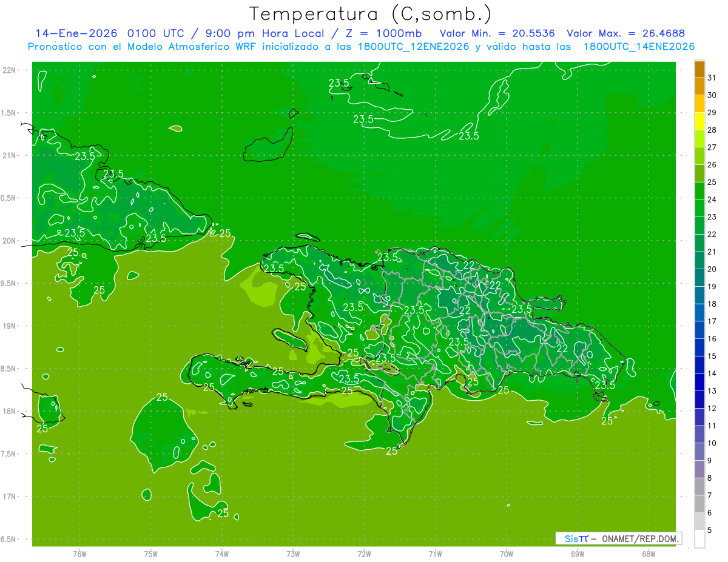
Task: Click the '75W' longitude axis label
Action: tap(151, 554)
